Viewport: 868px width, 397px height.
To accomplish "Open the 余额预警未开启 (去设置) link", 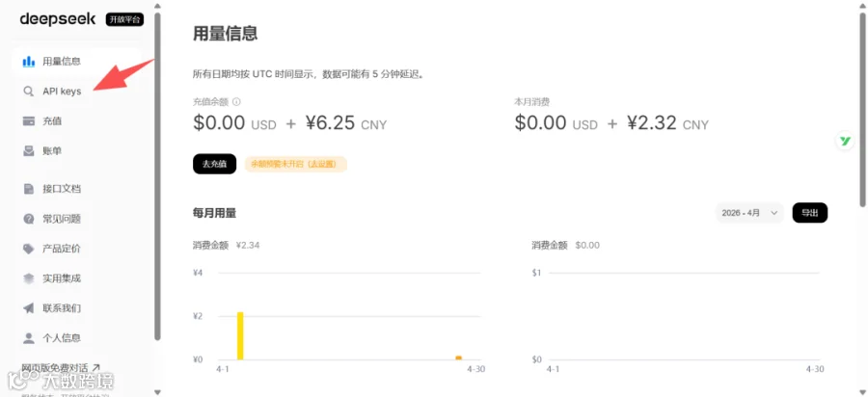I will pos(295,164).
